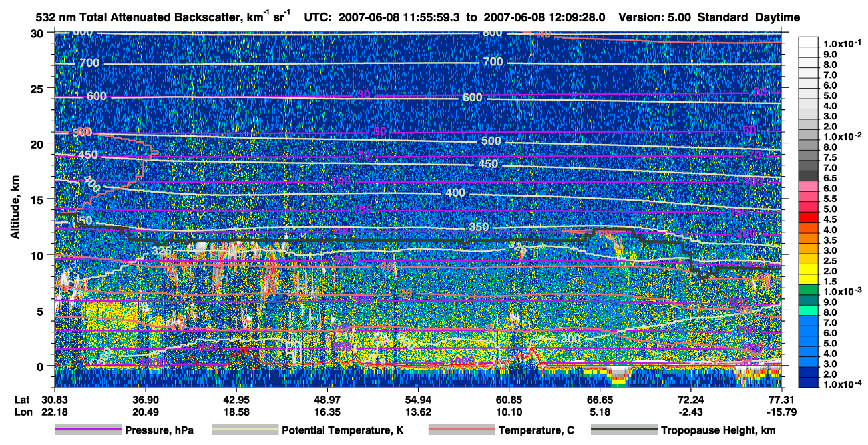Click longitude value '13.62'
The image size is (868, 445).
pos(418,412)
